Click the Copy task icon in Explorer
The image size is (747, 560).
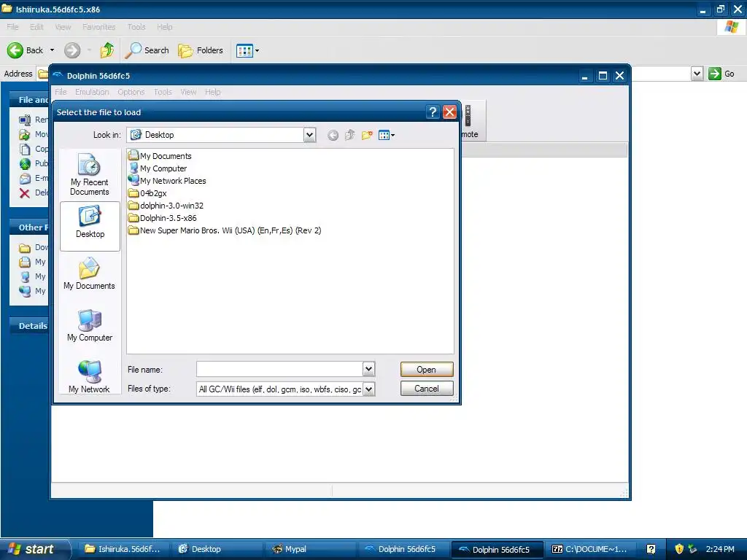25,149
